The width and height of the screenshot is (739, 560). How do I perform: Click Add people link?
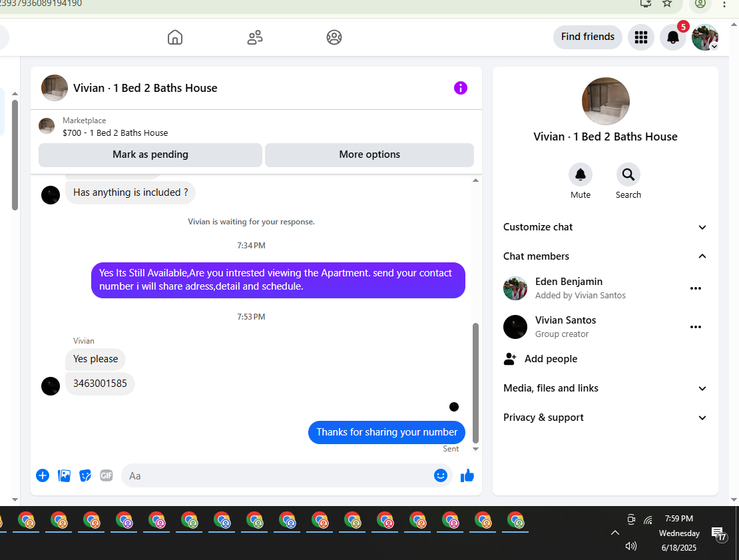coord(551,359)
